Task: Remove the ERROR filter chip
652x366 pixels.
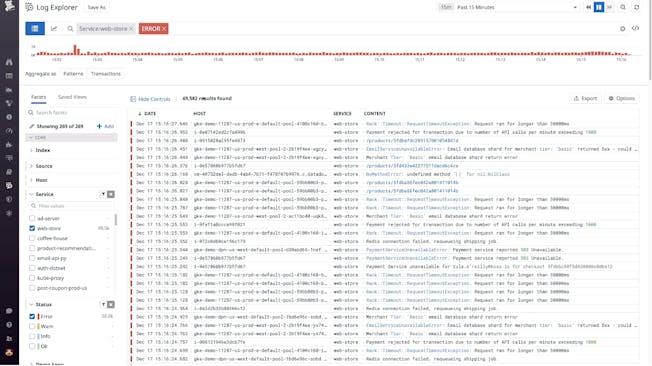Action: click(x=164, y=29)
